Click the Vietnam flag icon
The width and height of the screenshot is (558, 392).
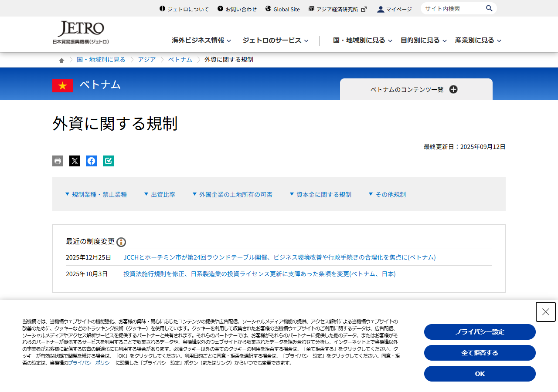(x=62, y=85)
